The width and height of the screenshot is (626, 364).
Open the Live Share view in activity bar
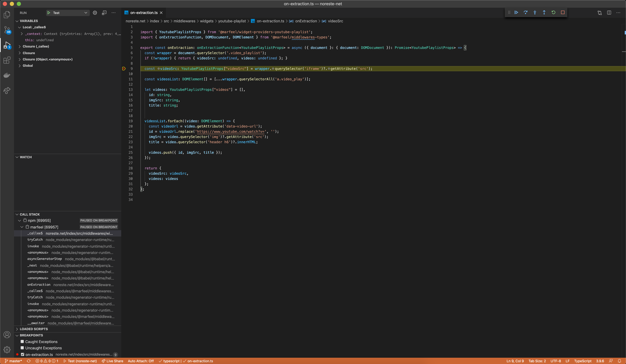coord(7,90)
